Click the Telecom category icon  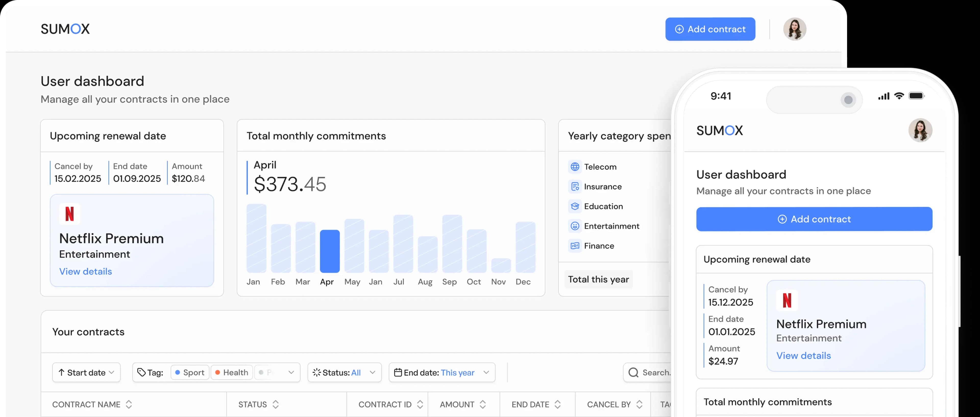coord(575,166)
